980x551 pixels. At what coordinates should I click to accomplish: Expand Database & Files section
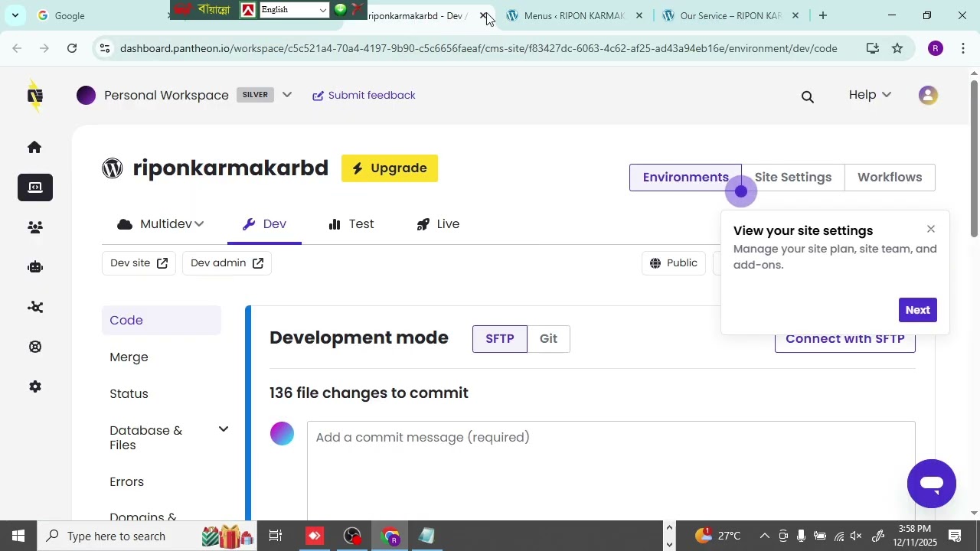223,429
